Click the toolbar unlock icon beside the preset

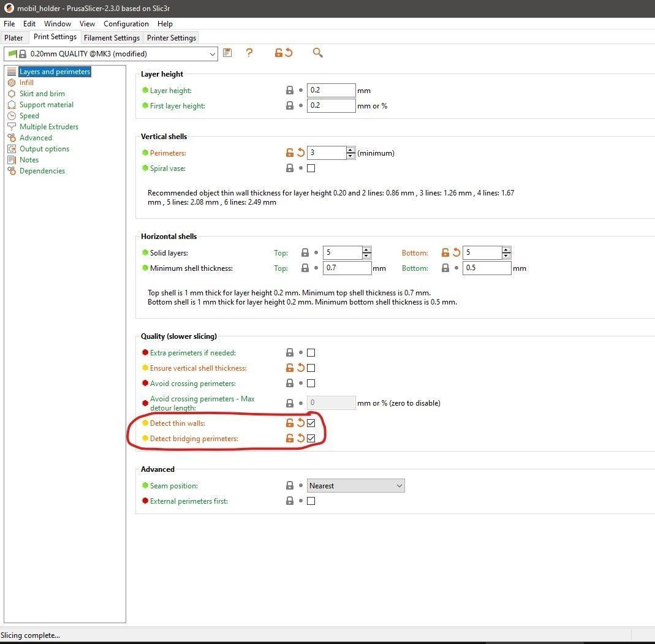coord(278,53)
